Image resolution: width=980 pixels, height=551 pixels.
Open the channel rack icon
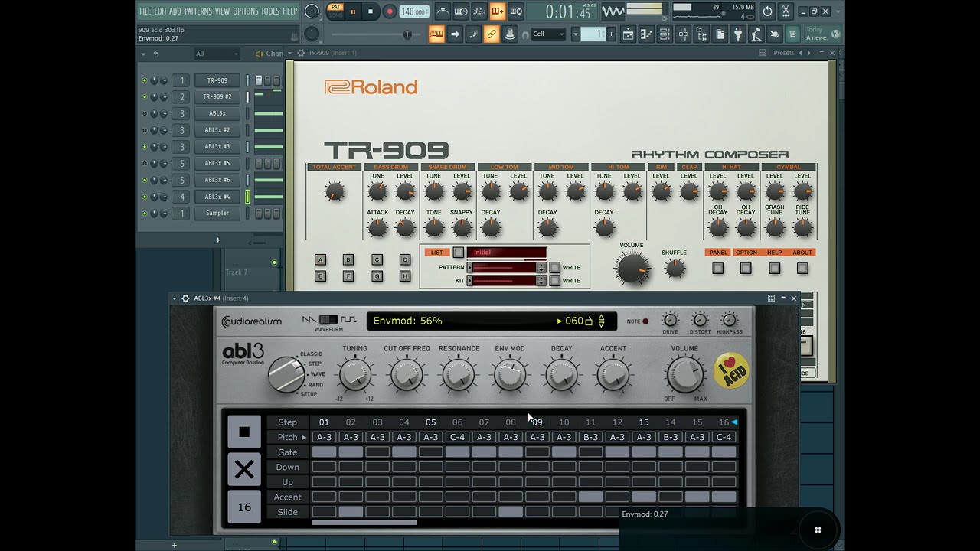(x=665, y=34)
